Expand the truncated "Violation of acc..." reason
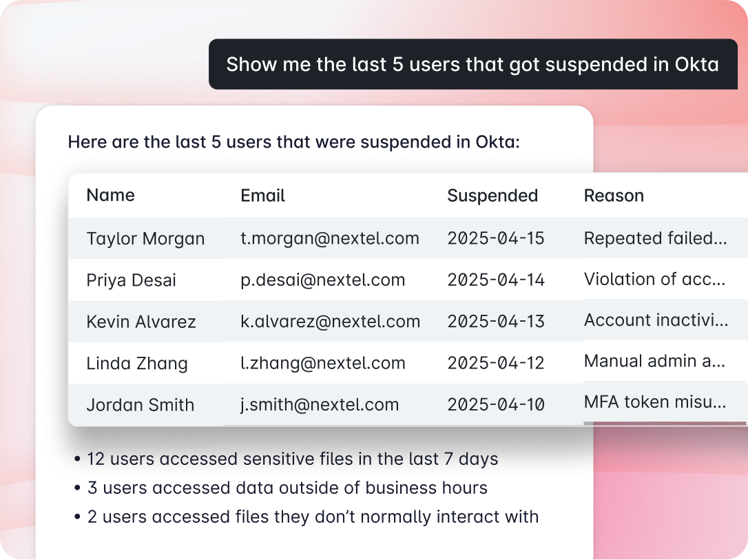Viewport: 748px width, 560px height. click(654, 279)
